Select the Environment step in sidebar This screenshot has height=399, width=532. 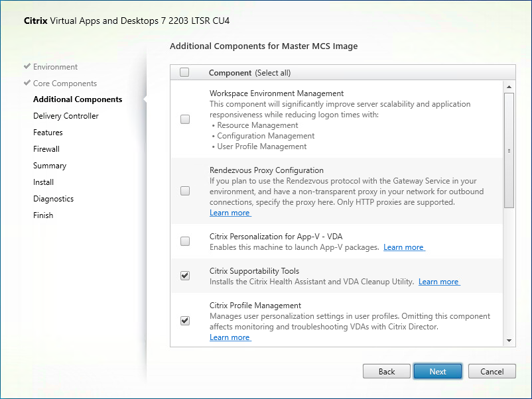(55, 67)
